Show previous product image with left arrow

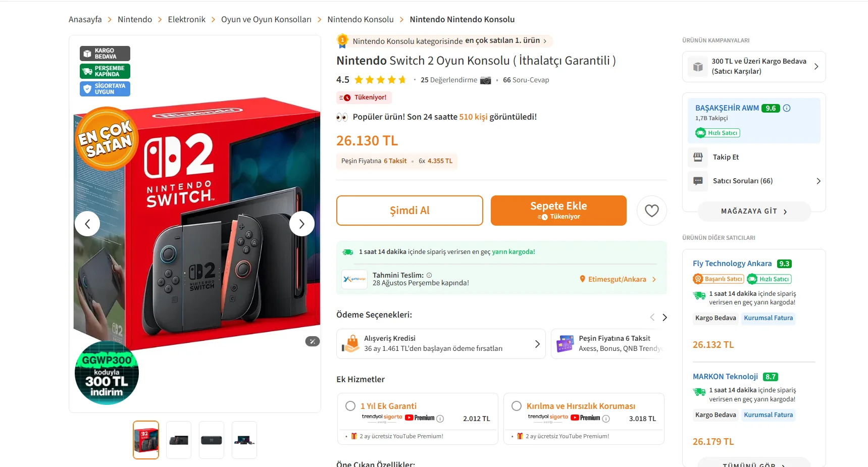pos(87,224)
